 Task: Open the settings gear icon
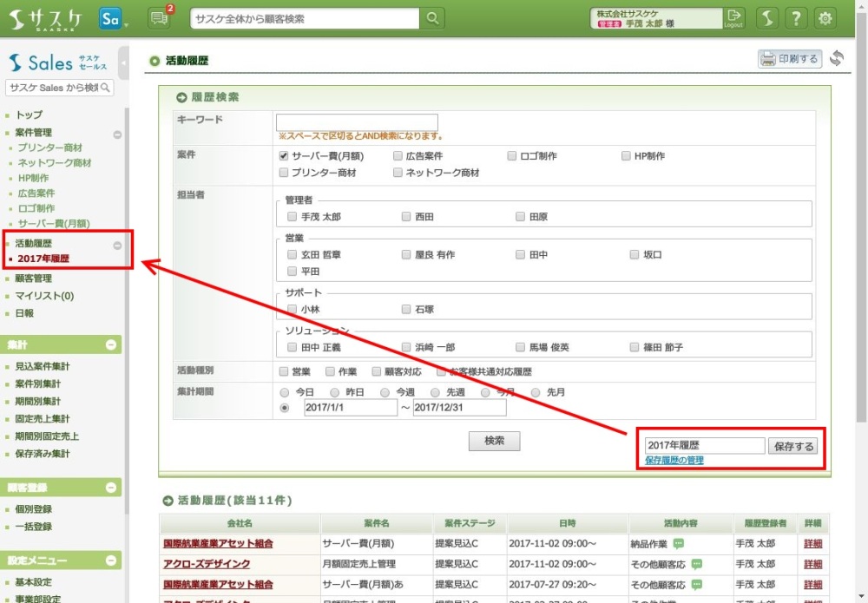825,18
